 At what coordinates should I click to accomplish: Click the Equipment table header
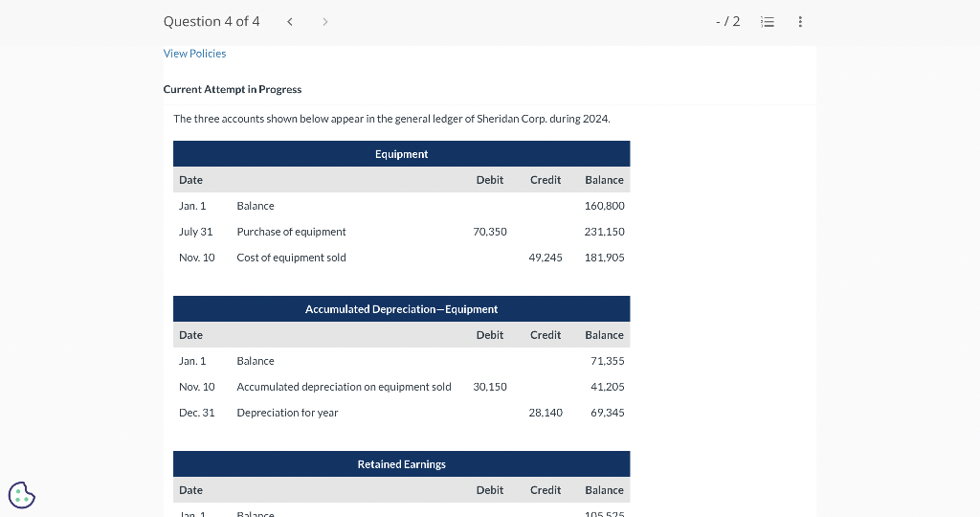point(401,154)
